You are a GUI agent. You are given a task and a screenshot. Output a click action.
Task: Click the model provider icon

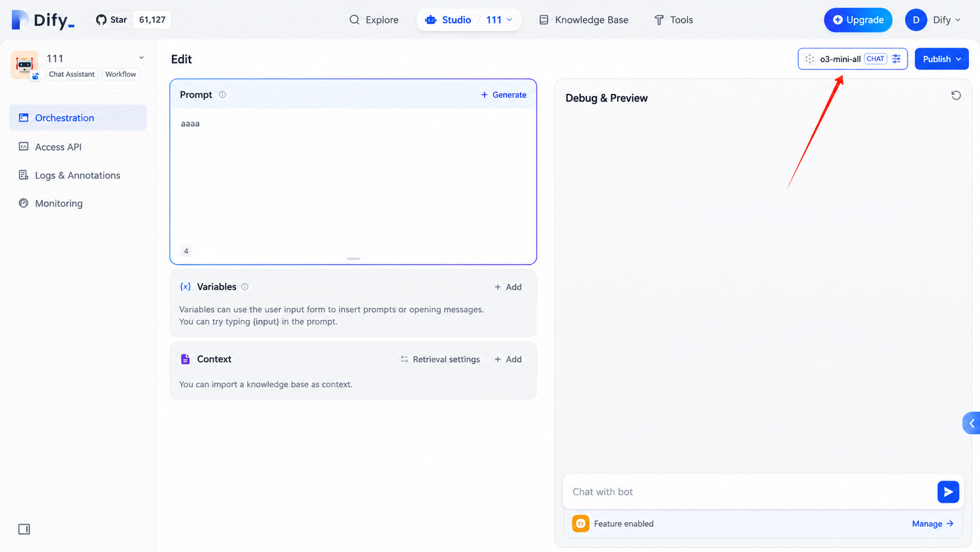click(809, 59)
